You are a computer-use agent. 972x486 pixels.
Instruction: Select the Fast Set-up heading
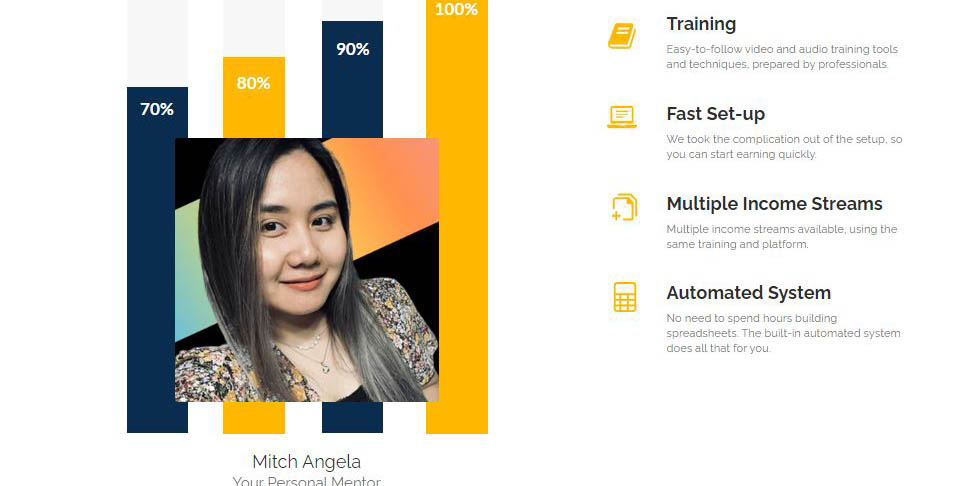point(715,114)
